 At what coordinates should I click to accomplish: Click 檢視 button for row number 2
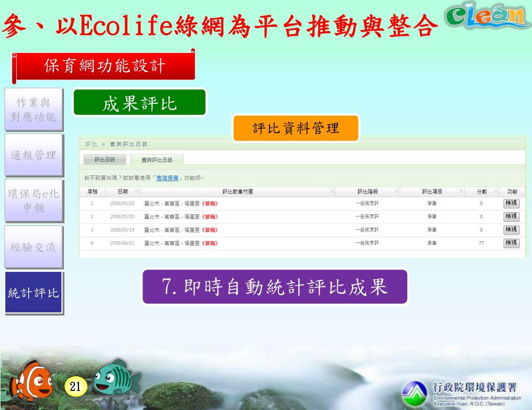click(511, 216)
